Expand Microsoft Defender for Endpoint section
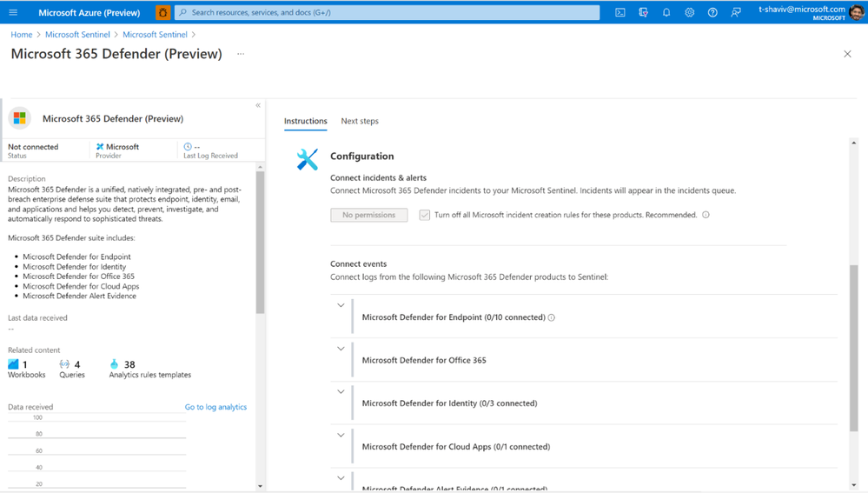Image resolution: width=868 pixels, height=493 pixels. (341, 305)
